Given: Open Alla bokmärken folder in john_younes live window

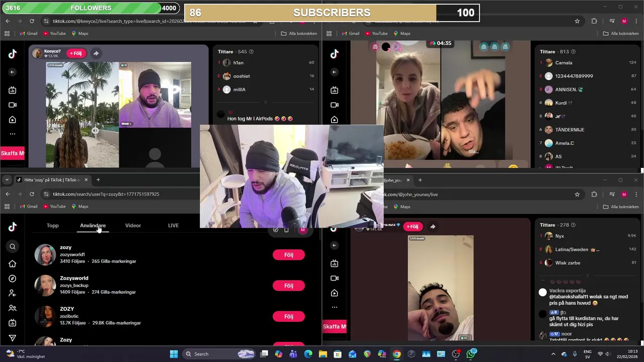Looking at the screenshot, I should pos(621,207).
